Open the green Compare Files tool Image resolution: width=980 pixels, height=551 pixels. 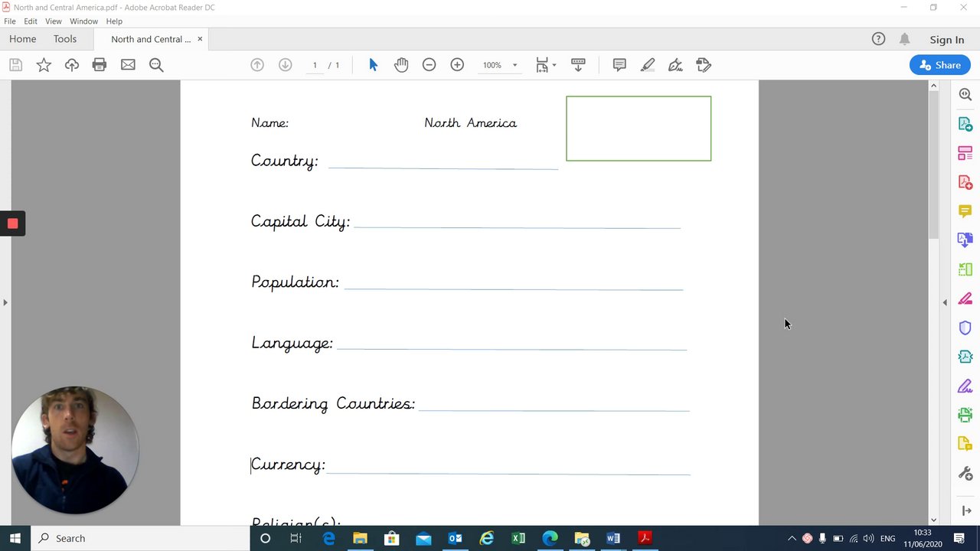click(x=965, y=269)
